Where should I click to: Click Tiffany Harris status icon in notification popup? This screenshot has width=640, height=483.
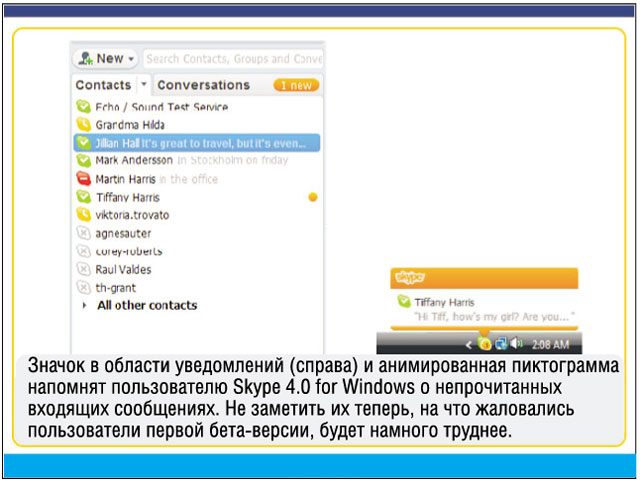[x=404, y=301]
